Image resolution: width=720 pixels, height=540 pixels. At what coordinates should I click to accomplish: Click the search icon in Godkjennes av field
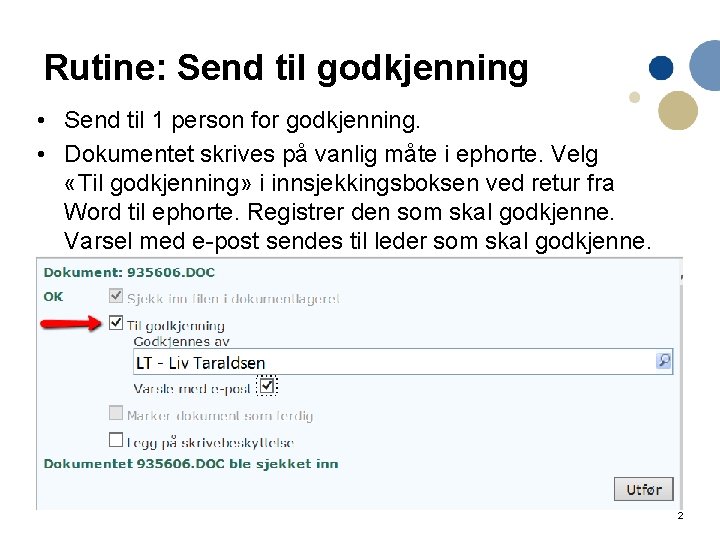coord(663,361)
